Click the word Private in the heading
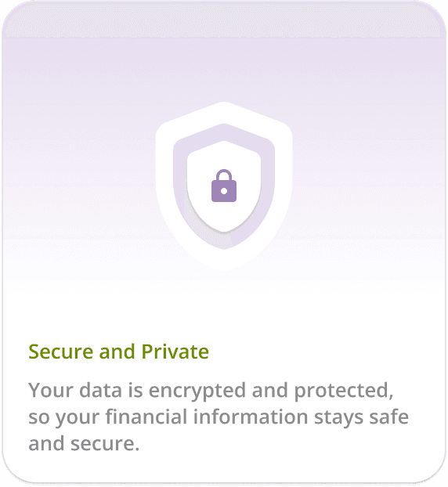448x487 pixels. tap(175, 352)
